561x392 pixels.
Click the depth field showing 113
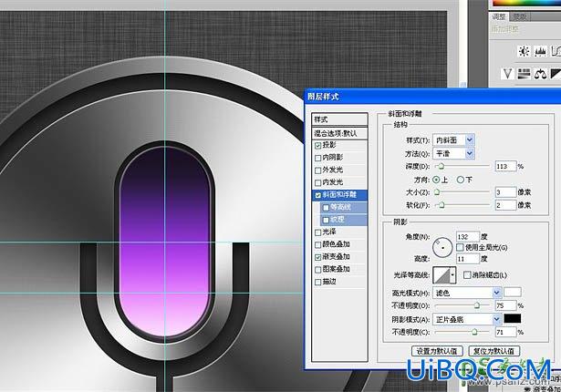(x=505, y=166)
